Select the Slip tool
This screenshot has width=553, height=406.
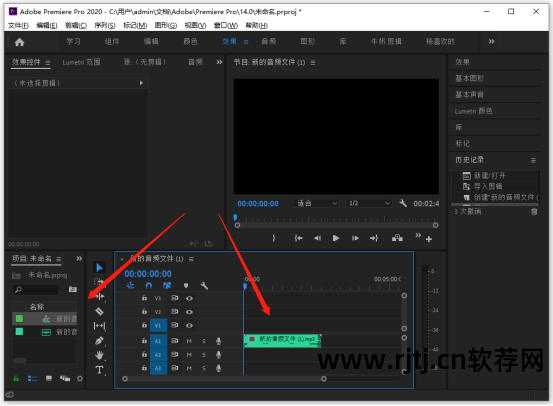point(99,326)
